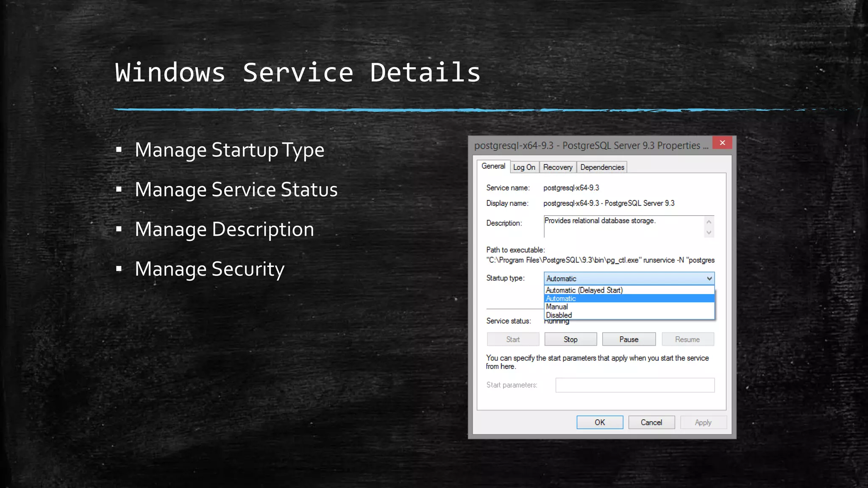The width and height of the screenshot is (868, 488).
Task: Click the Apply button
Action: [703, 422]
